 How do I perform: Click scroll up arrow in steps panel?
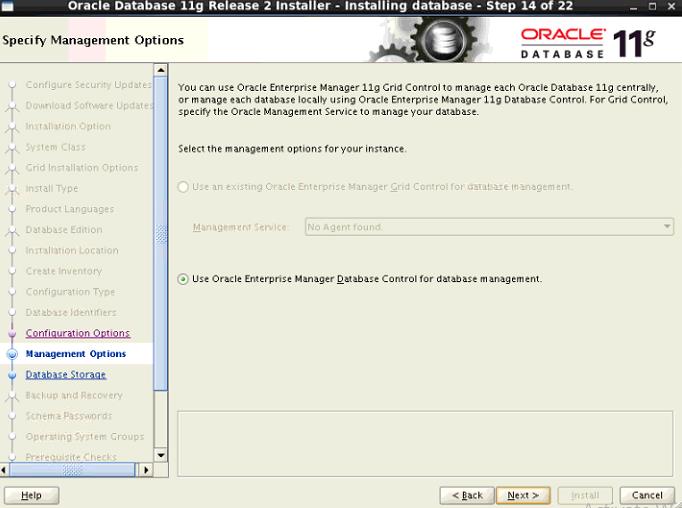coord(161,70)
